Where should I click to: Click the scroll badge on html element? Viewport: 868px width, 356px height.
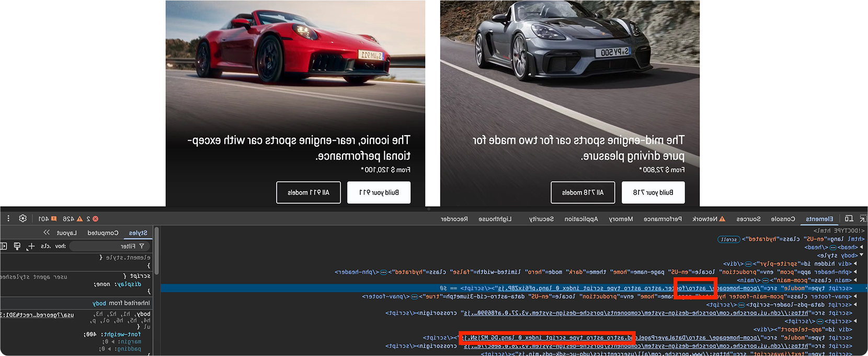point(729,239)
